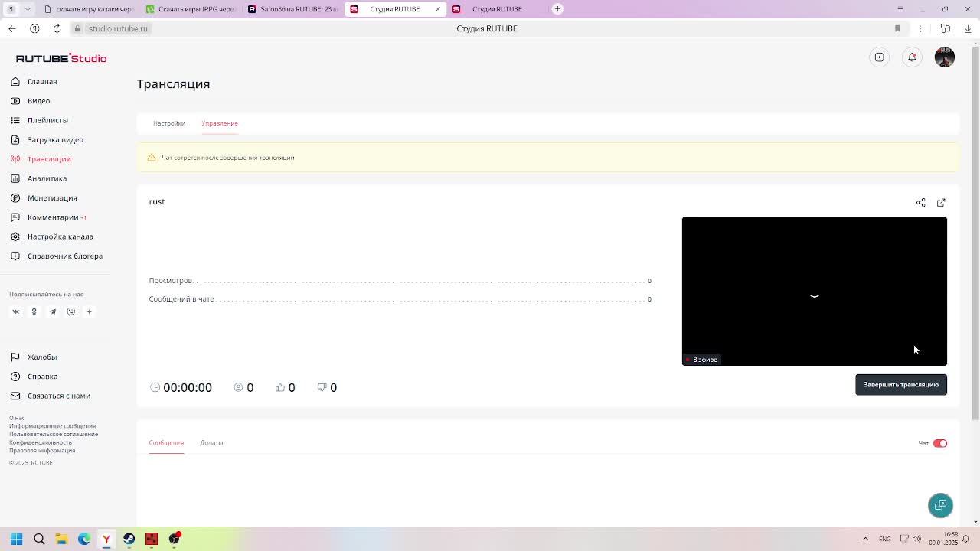Open Windows Start menu
Image resolution: width=980 pixels, height=551 pixels.
(x=16, y=539)
